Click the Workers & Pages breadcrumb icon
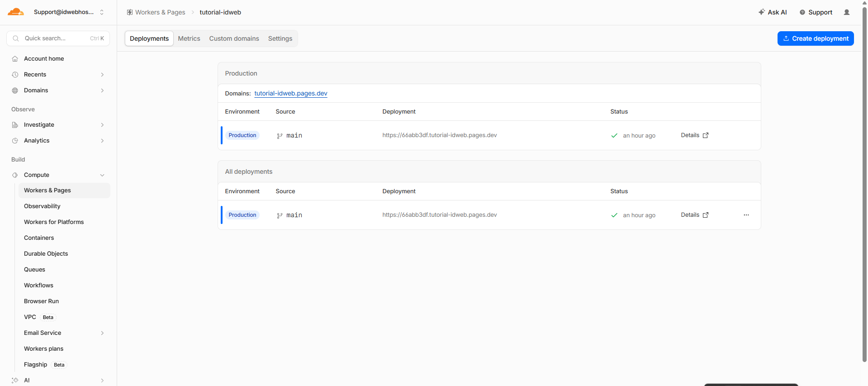Viewport: 868px width, 386px height. pos(130,12)
